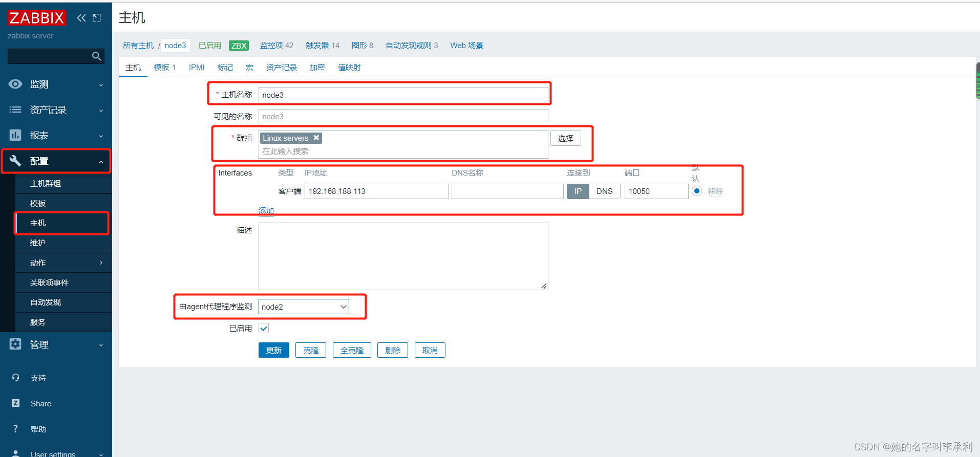Open 模板 in the sidebar
The height and width of the screenshot is (457, 980).
coord(63,203)
